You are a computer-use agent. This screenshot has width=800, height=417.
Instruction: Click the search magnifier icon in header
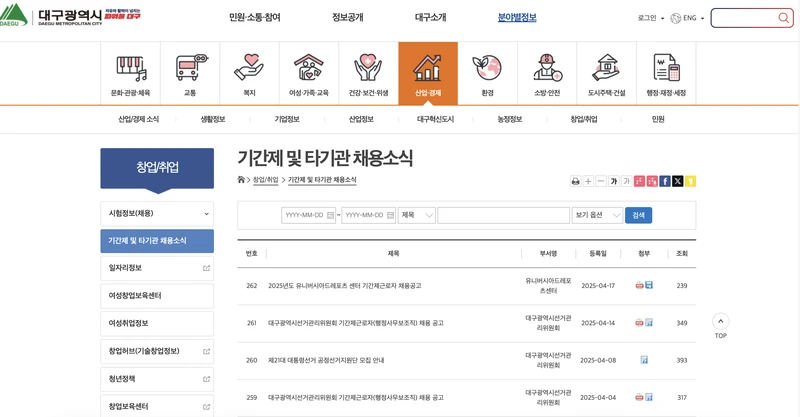[783, 18]
